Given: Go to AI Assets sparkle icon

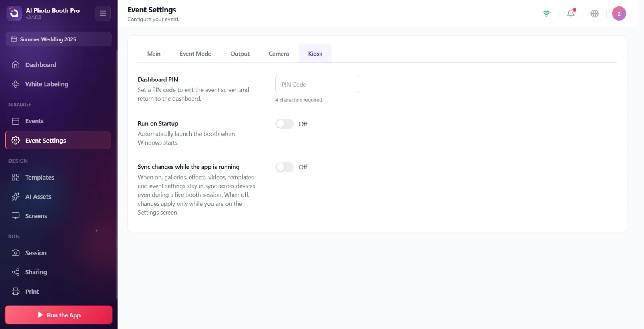Looking at the screenshot, I should pos(16,197).
